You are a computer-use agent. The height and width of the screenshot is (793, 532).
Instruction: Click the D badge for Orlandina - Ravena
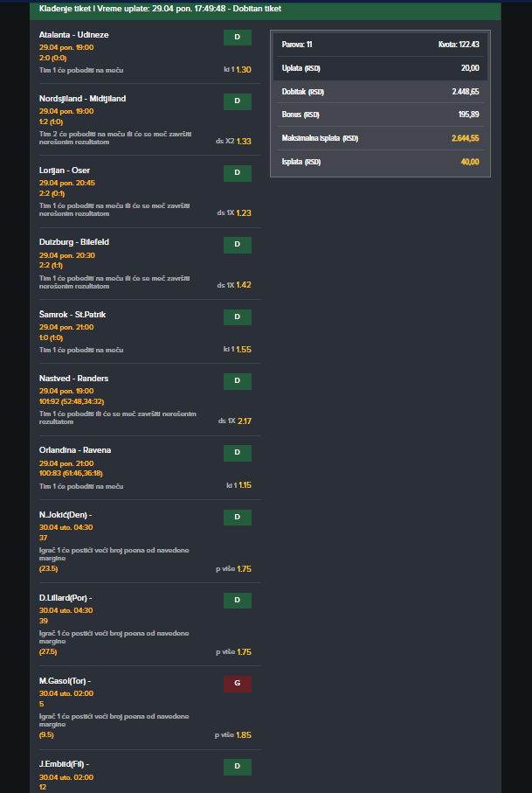click(x=238, y=453)
